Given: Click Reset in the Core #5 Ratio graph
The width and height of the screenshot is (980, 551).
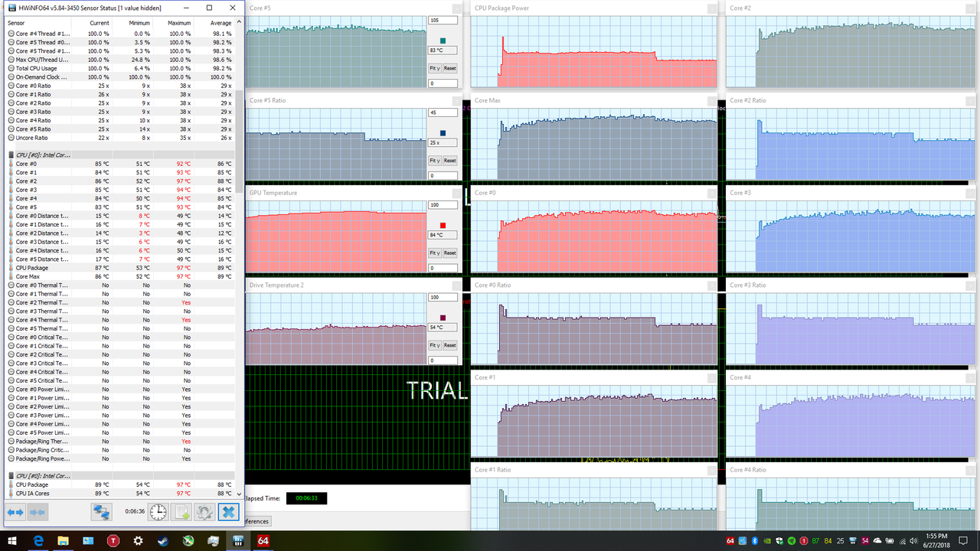Looking at the screenshot, I should [449, 161].
